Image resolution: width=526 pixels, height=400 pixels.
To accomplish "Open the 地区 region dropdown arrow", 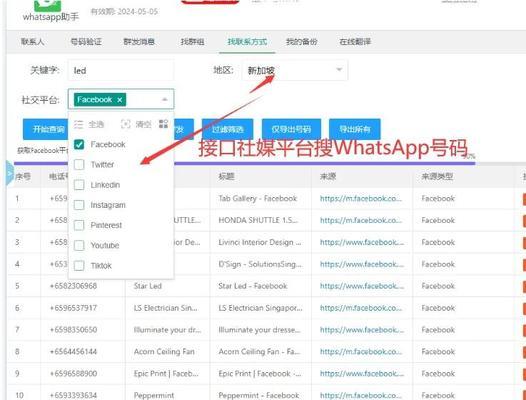I will 339,70.
